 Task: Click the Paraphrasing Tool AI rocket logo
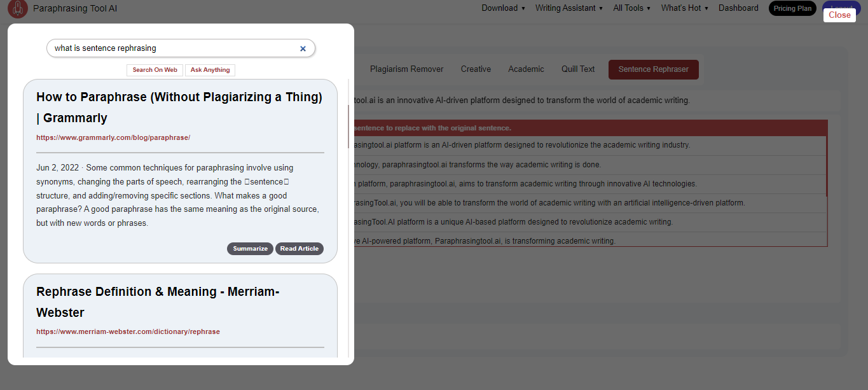18,9
